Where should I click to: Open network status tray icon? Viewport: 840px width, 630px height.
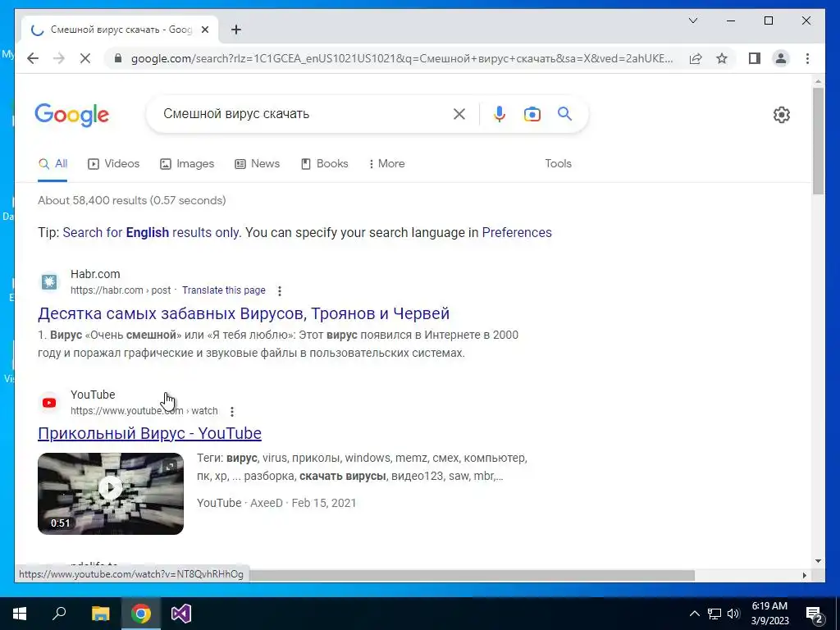tap(714, 614)
